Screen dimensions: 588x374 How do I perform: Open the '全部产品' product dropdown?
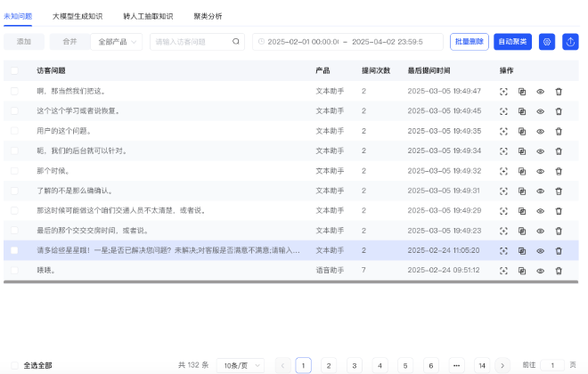117,42
